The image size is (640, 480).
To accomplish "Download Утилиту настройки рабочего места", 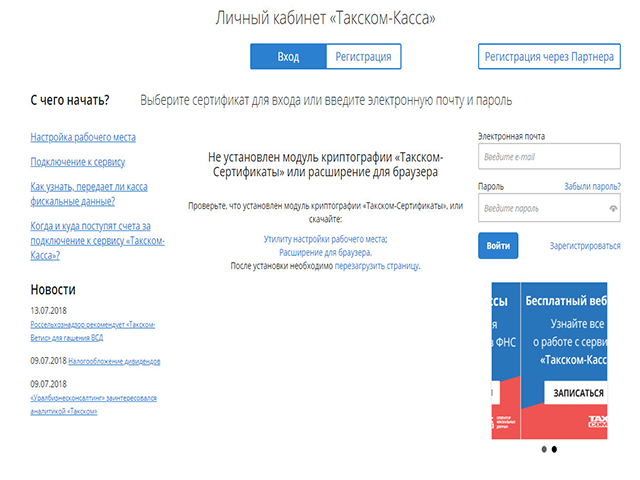I will pos(325,239).
